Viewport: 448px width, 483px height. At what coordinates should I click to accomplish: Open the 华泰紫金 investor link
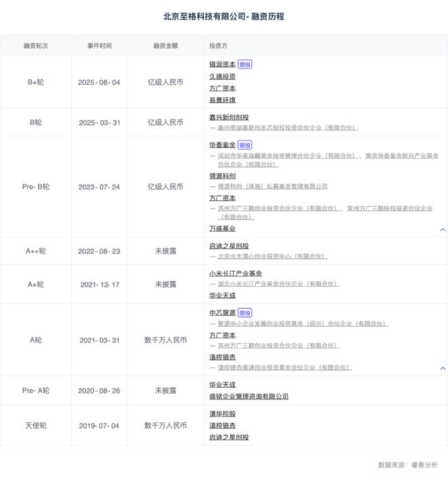pyautogui.click(x=223, y=145)
